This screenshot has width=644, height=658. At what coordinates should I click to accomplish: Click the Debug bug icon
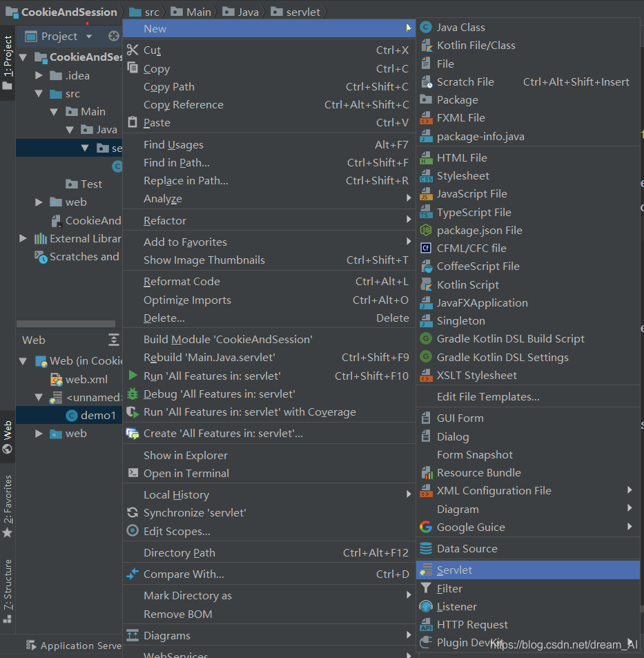(x=133, y=394)
